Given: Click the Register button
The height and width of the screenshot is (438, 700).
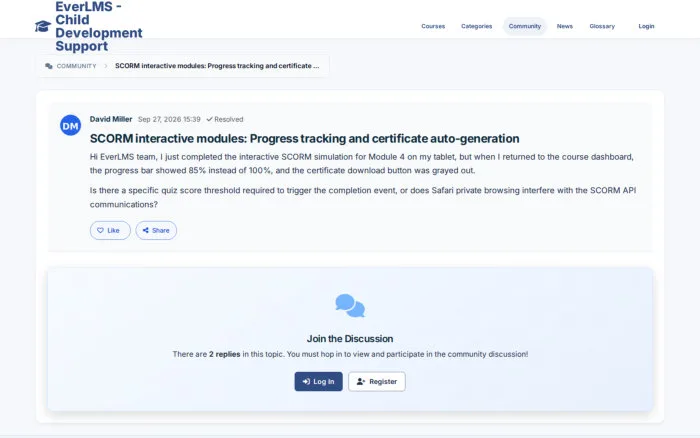Looking at the screenshot, I should click(x=377, y=382).
